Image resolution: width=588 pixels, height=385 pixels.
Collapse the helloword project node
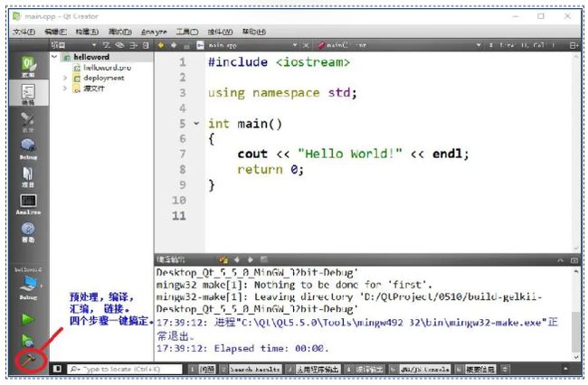pyautogui.click(x=54, y=57)
